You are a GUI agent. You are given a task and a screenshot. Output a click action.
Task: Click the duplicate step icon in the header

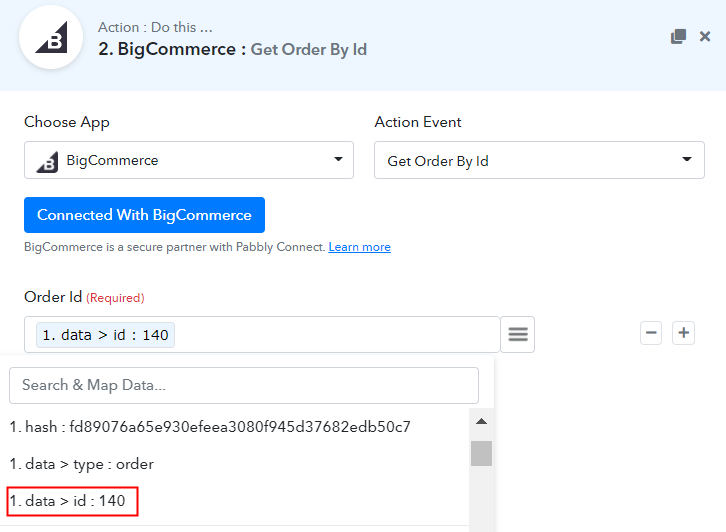point(678,36)
